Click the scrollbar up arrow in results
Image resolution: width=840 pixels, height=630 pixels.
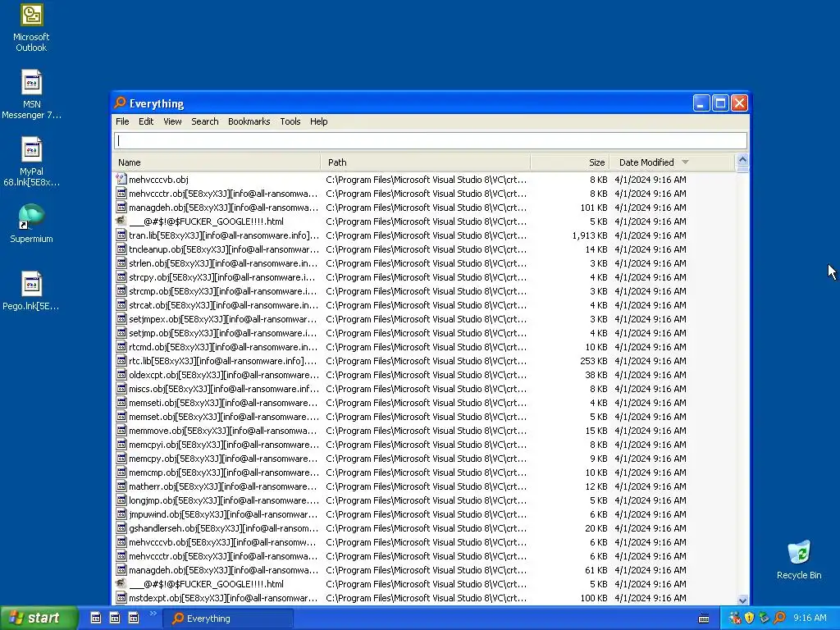point(742,160)
